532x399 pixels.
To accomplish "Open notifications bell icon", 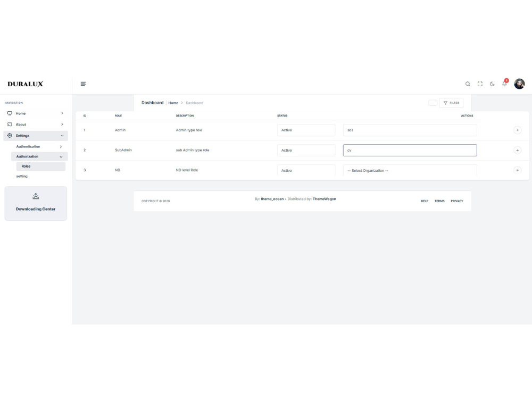I will coord(504,84).
